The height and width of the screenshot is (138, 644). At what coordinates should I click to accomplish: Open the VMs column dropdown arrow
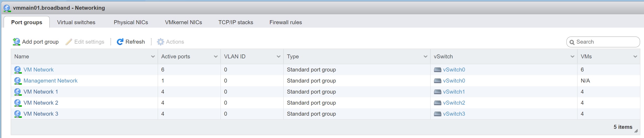point(635,57)
